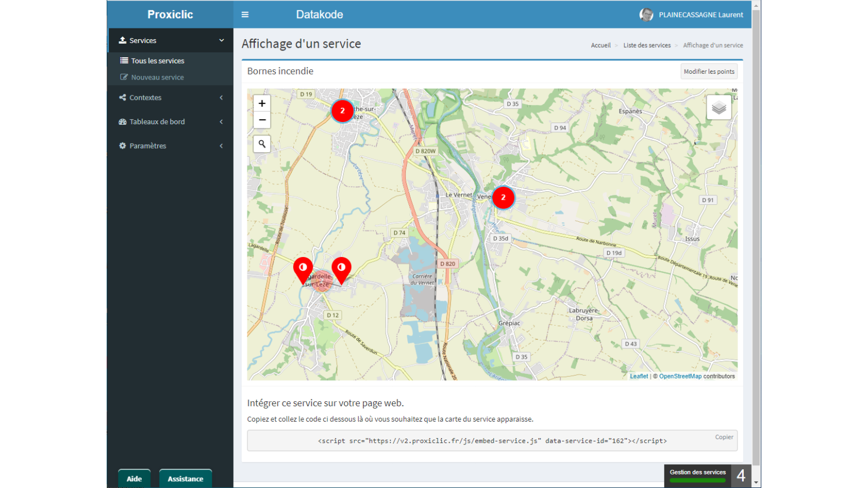Zoom in on the map

[262, 103]
